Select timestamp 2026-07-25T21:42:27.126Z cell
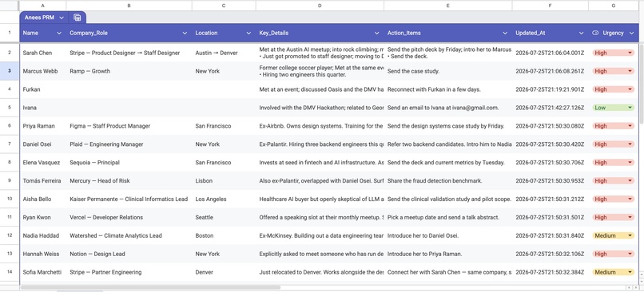 point(550,108)
